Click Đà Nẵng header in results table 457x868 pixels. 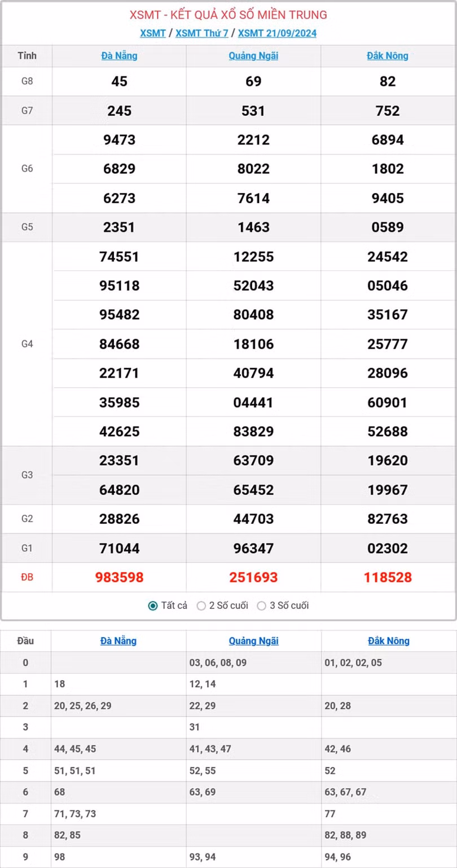119,56
